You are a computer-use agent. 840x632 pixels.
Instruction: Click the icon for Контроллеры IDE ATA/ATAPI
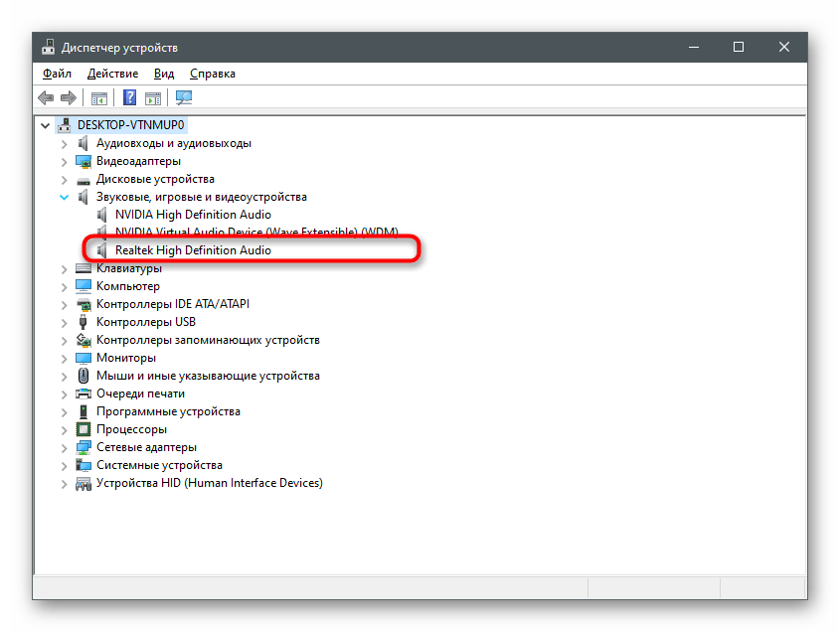(x=84, y=305)
